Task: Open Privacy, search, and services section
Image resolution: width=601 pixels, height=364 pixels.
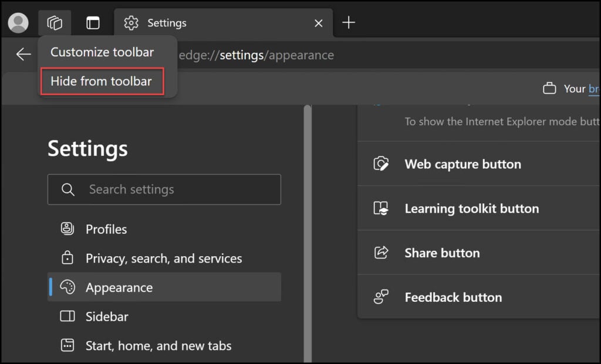Action: (x=164, y=258)
